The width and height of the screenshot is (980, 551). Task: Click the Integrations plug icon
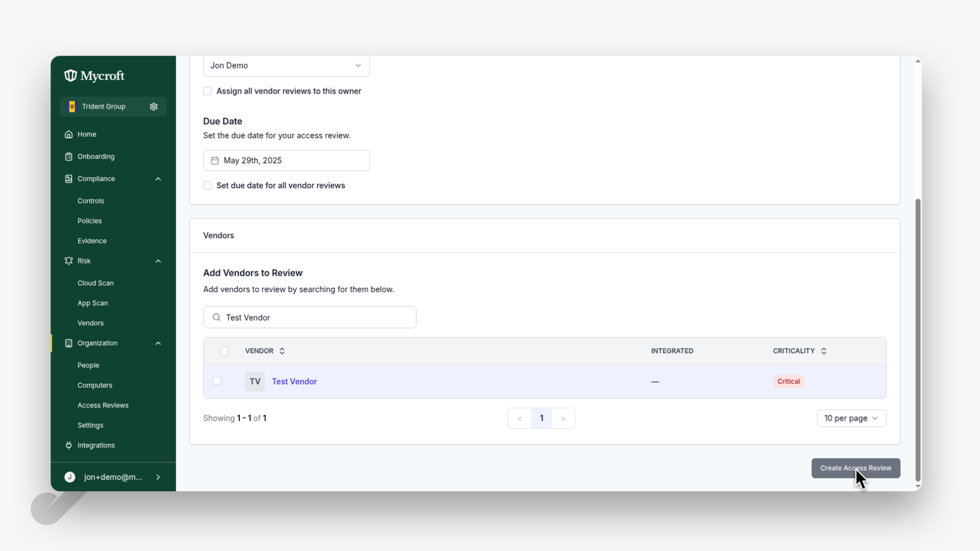[68, 445]
